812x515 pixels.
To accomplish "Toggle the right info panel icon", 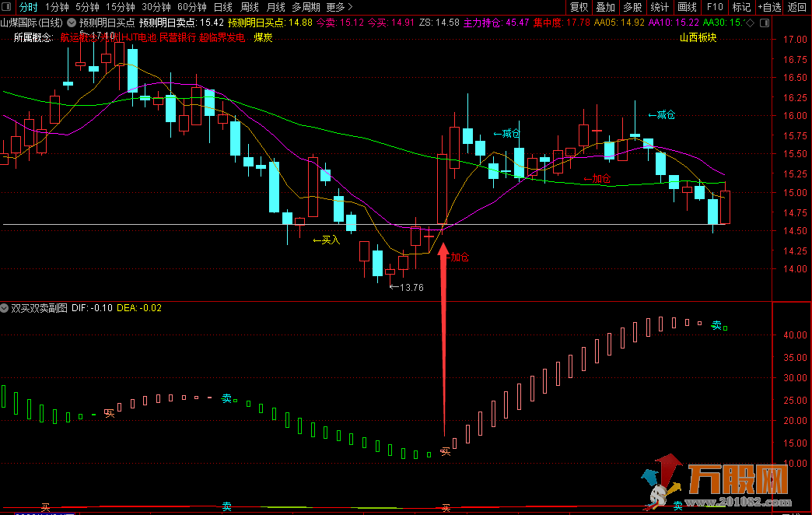I will (x=765, y=23).
